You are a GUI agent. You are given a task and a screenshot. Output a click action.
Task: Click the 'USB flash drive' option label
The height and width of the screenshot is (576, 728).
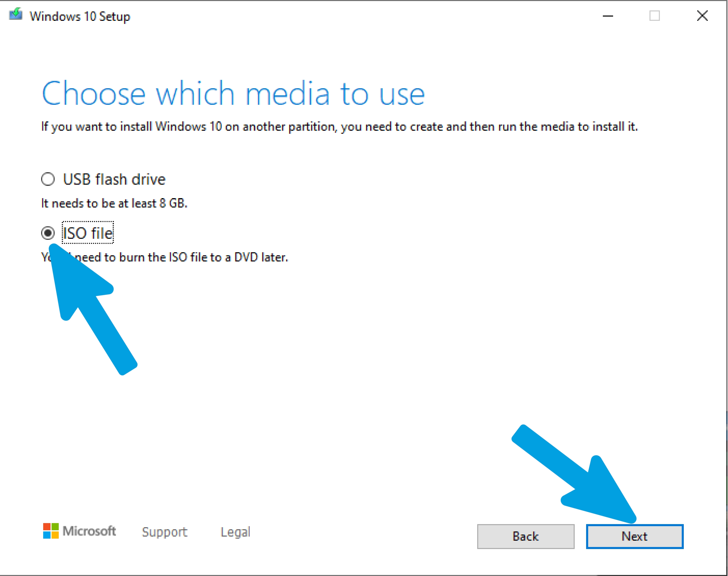point(114,179)
